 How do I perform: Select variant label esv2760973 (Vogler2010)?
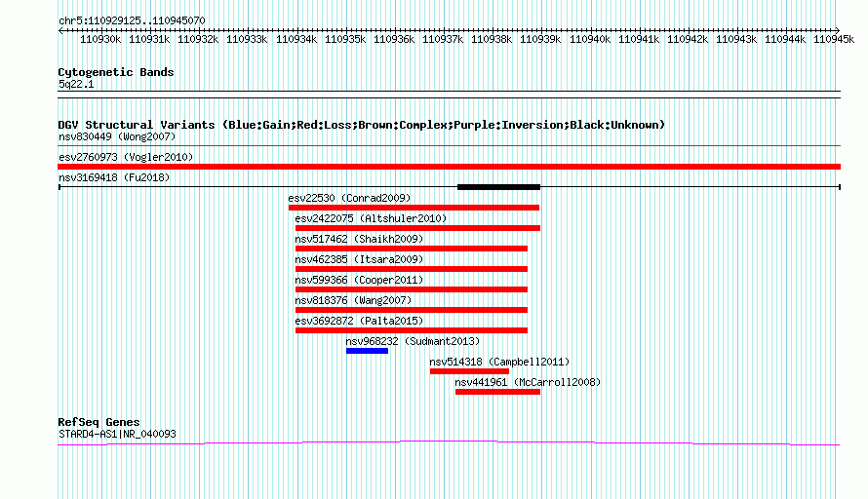126,157
